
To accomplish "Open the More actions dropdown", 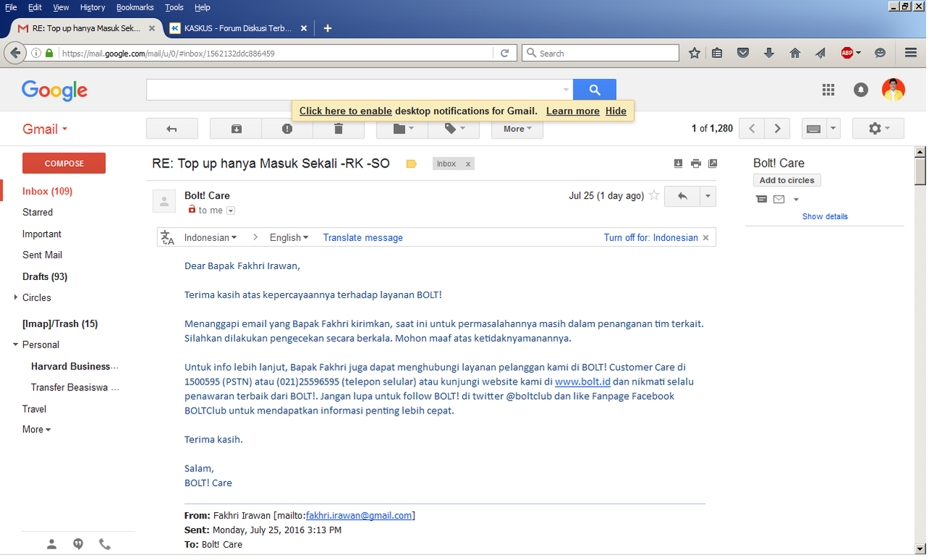I will tap(517, 128).
